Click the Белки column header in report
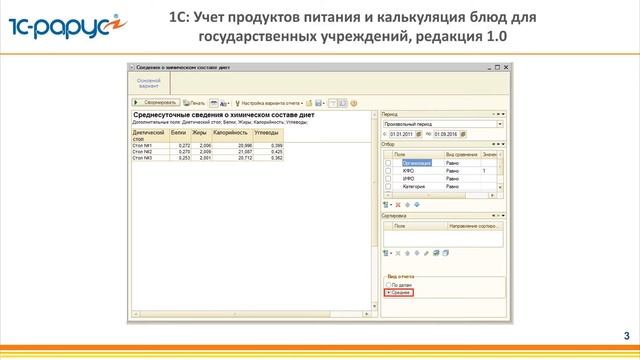 point(180,136)
